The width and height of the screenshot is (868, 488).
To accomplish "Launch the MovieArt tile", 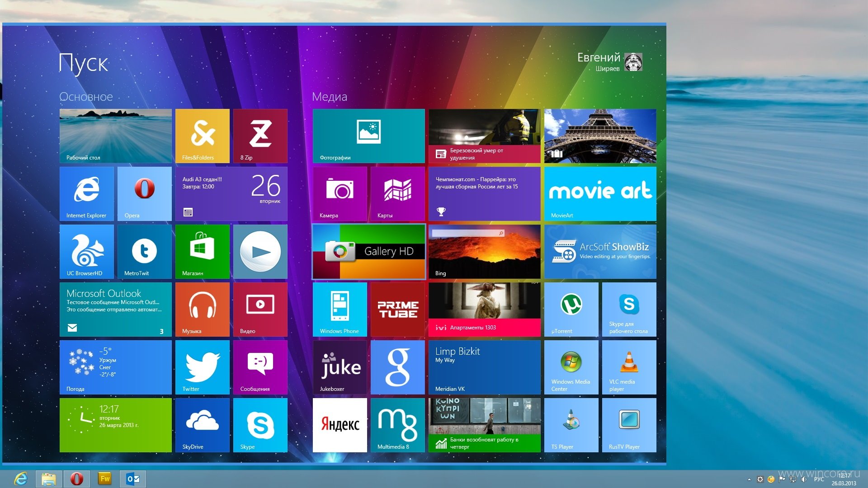I will (600, 194).
